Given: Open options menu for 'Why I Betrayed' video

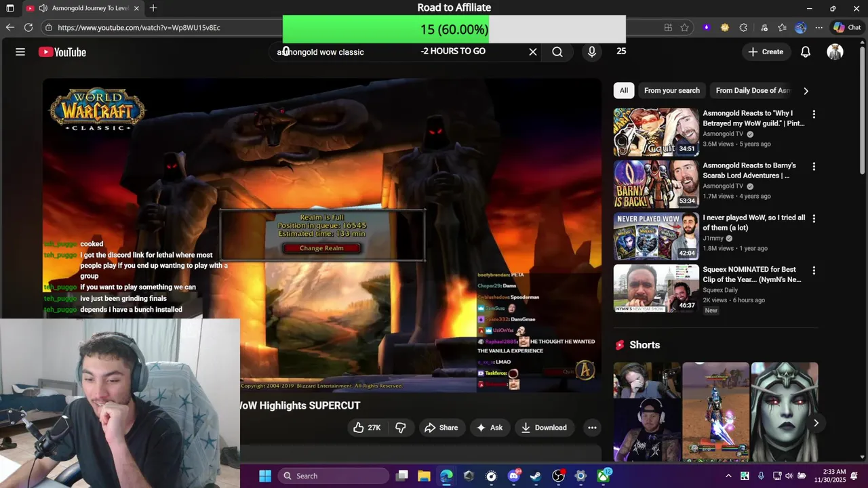Looking at the screenshot, I should (814, 115).
